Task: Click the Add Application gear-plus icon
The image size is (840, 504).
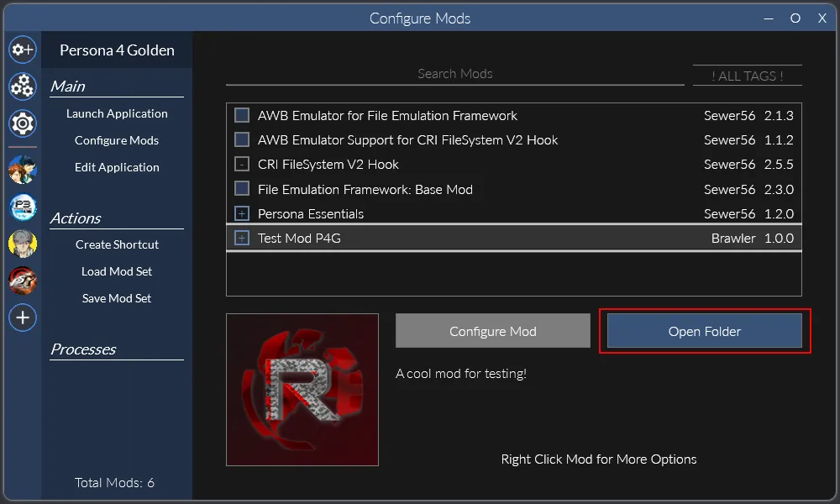Action: [23, 50]
